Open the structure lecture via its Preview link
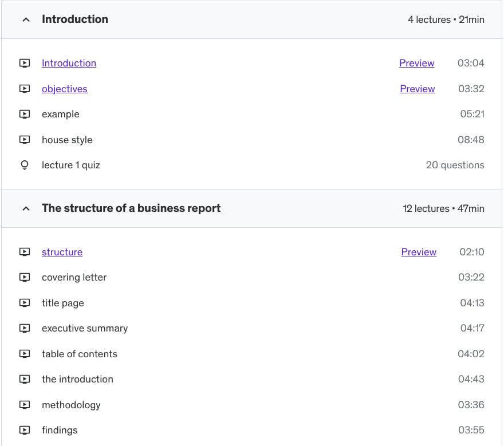Image resolution: width=504 pixels, height=446 pixels. click(x=419, y=252)
